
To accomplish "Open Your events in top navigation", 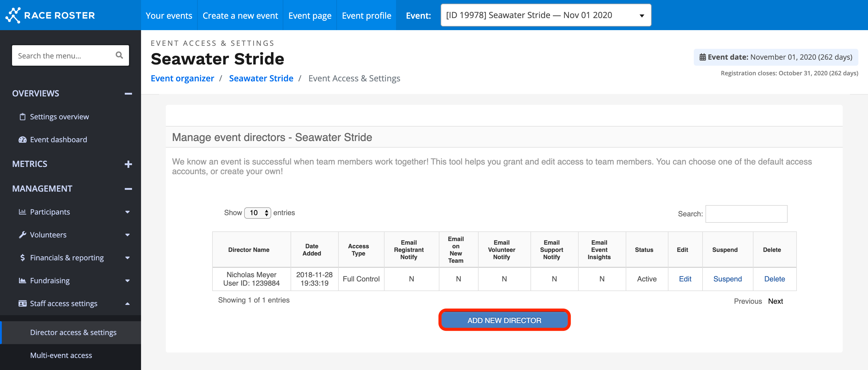I will [169, 15].
